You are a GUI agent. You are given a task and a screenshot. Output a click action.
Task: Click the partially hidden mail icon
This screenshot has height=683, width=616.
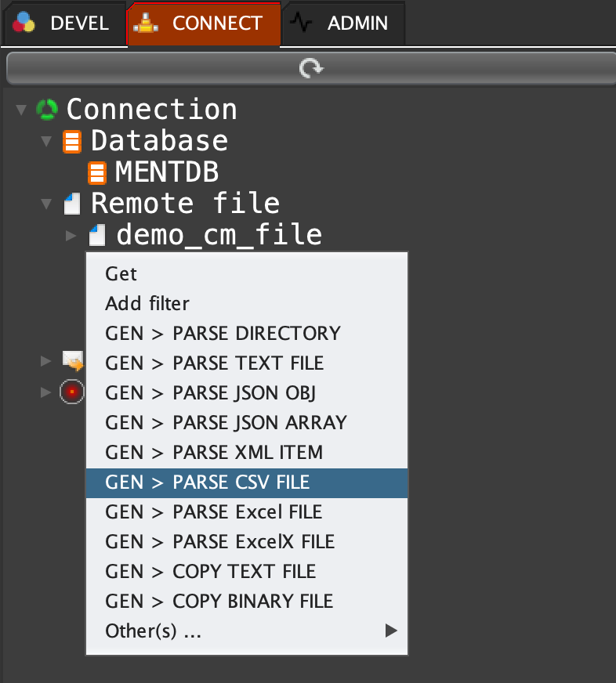72,360
